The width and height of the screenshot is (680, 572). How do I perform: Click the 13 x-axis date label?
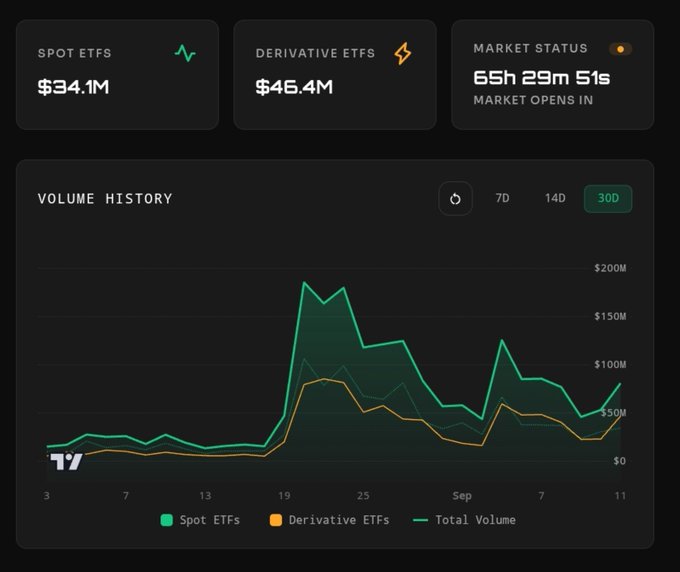205,495
